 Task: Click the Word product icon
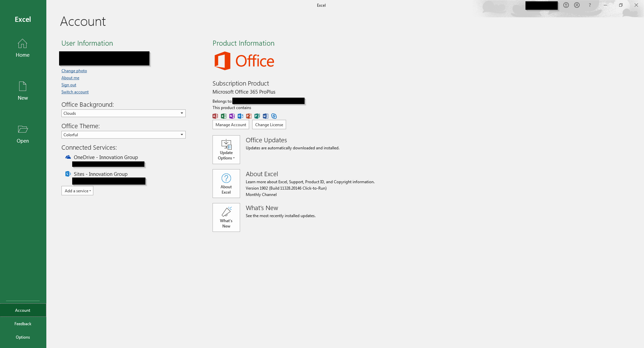click(x=266, y=116)
